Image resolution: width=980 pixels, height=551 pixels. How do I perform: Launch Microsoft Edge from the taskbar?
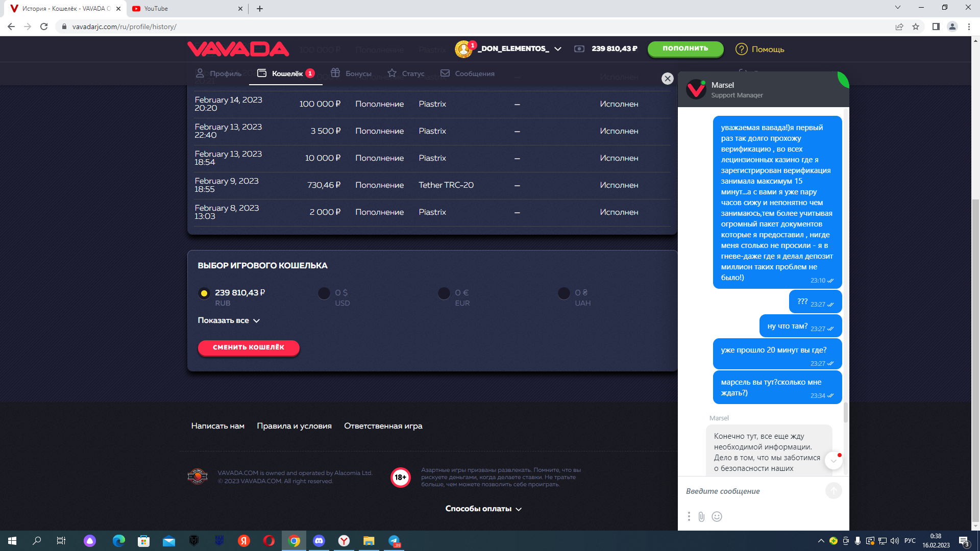tap(119, 541)
